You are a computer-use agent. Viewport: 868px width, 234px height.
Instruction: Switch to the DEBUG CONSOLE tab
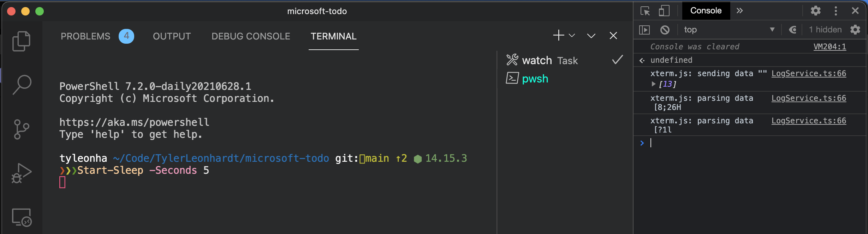(x=251, y=36)
